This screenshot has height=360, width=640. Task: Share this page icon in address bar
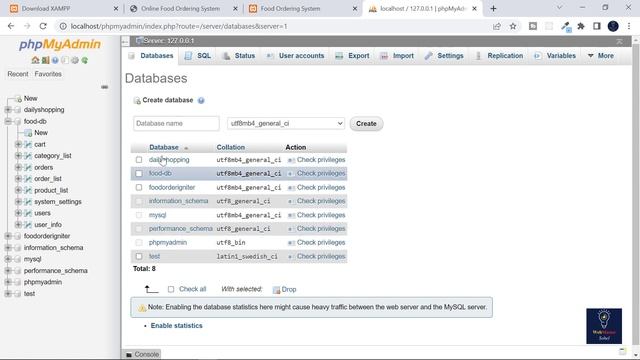[497, 26]
